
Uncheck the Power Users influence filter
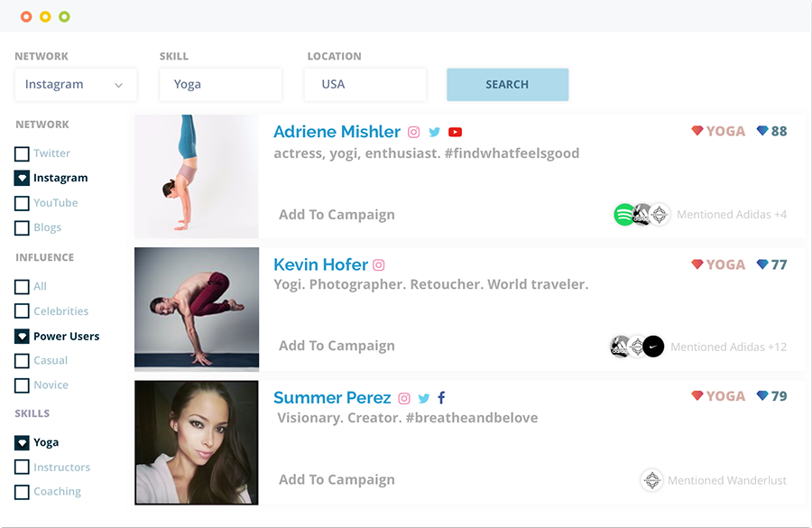point(23,337)
